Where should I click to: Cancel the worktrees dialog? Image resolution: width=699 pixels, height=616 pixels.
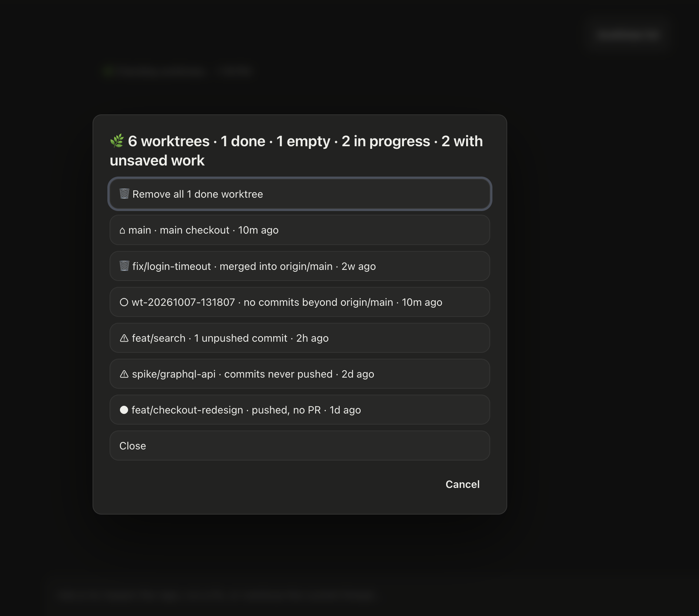click(462, 484)
